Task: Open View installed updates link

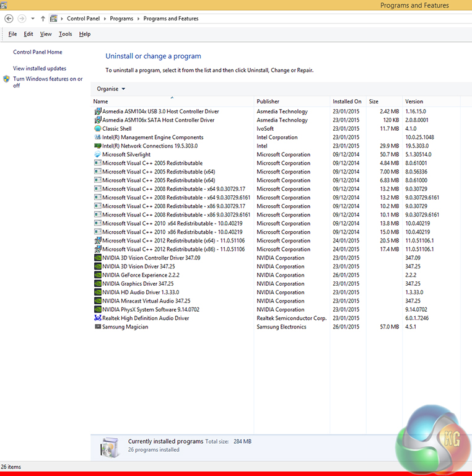Action: [40, 68]
